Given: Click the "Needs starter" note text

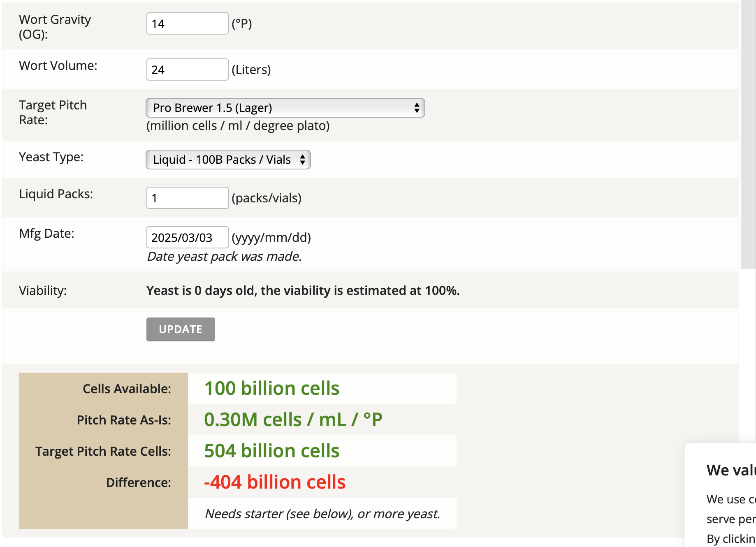Looking at the screenshot, I should [322, 514].
